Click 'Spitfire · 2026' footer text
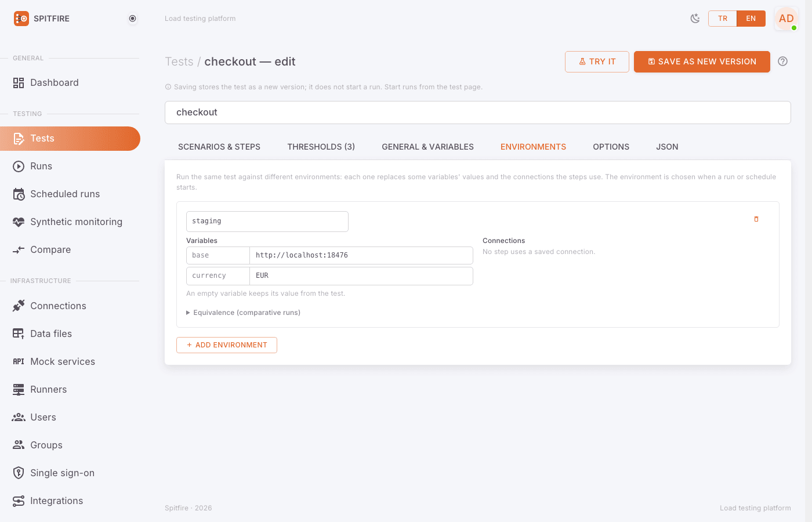 point(188,508)
